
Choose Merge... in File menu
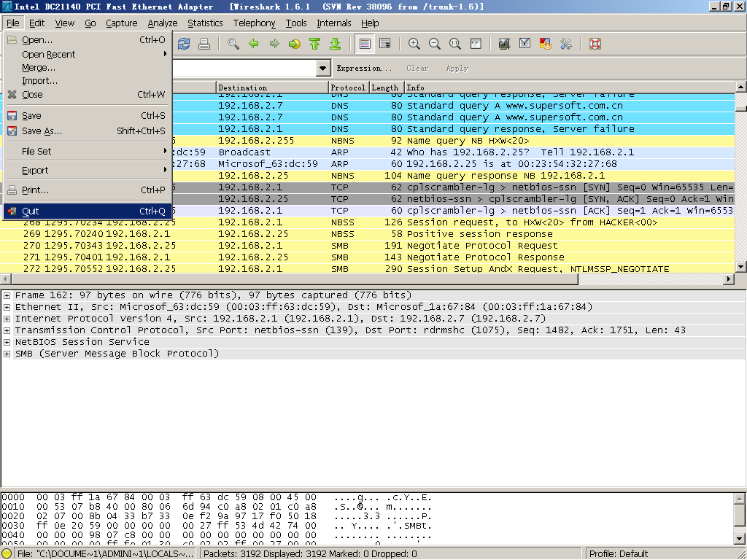coord(88,68)
